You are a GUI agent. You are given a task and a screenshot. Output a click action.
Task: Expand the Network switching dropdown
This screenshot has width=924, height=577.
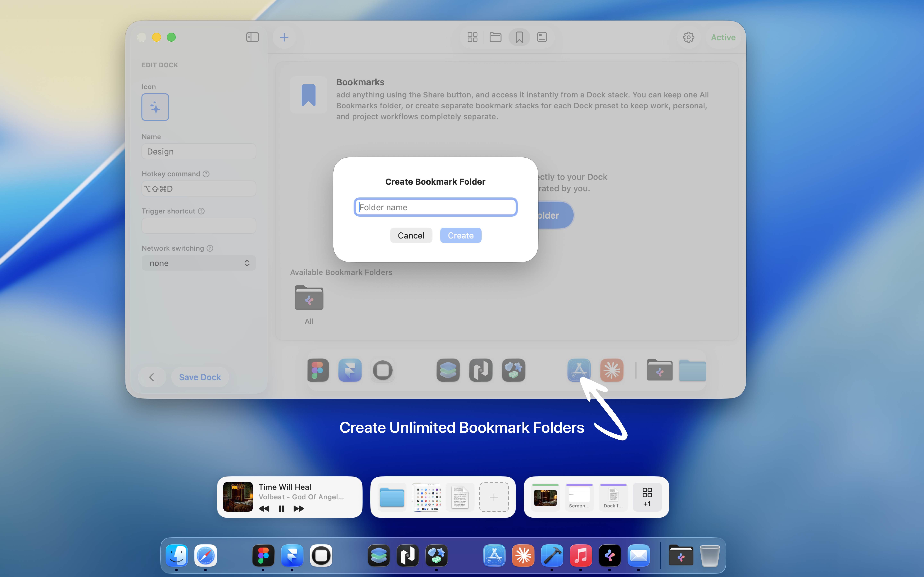(199, 263)
